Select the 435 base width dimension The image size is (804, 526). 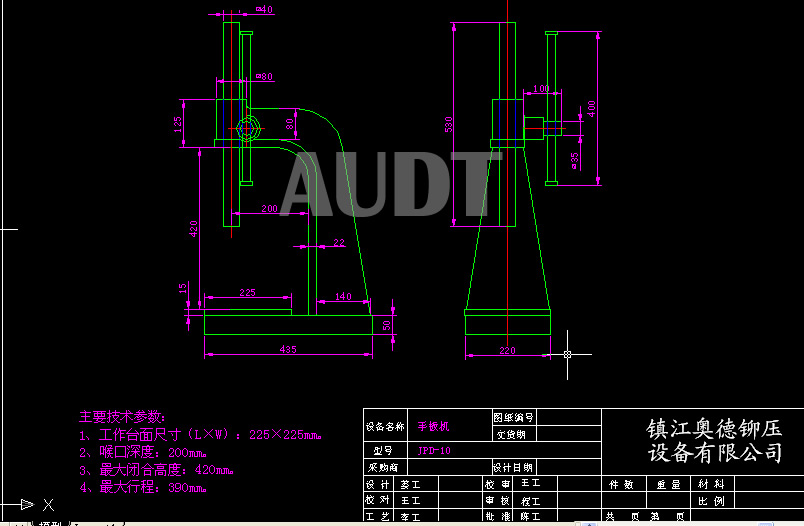288,349
